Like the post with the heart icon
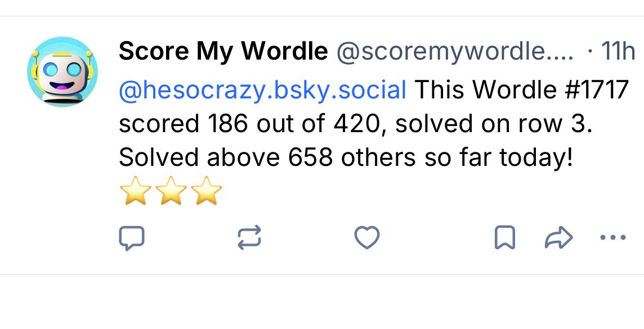 point(367,238)
